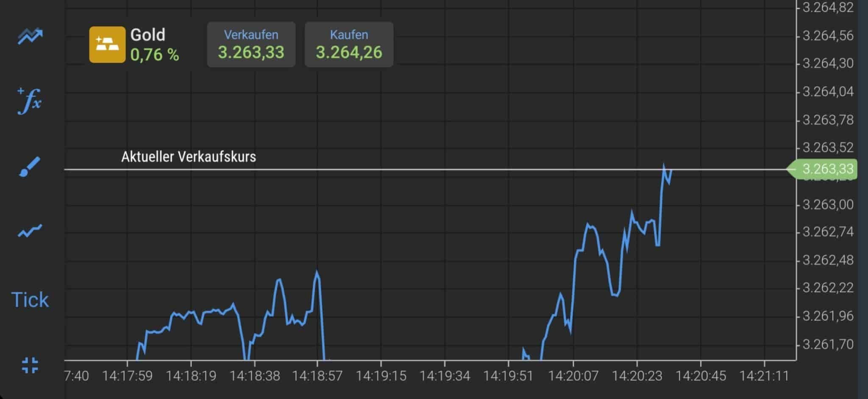The image size is (868, 399).
Task: Click the 3.264,82 price axis label
Action: [x=828, y=8]
